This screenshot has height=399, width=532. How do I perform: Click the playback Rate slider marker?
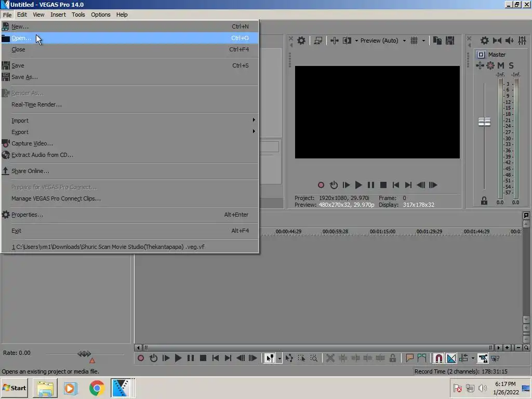click(x=84, y=354)
